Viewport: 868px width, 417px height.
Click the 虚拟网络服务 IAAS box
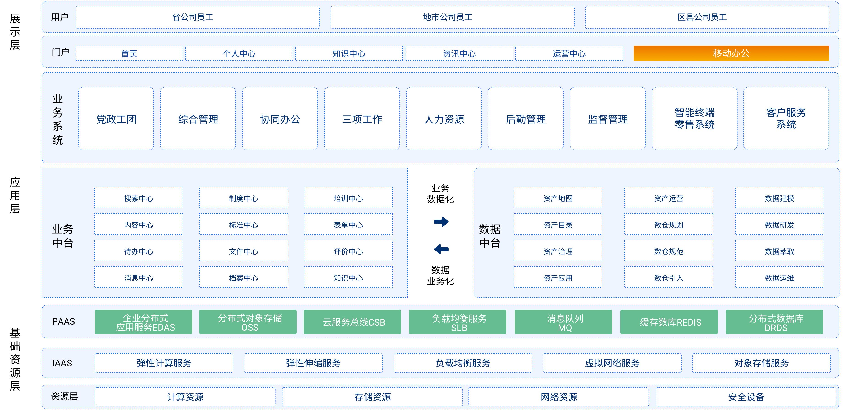[612, 363]
